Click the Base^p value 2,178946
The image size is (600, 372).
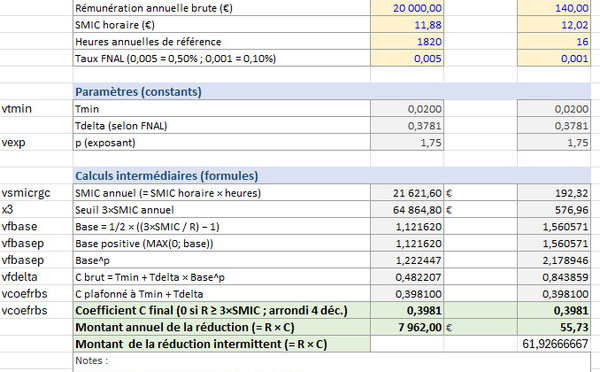pos(554,260)
